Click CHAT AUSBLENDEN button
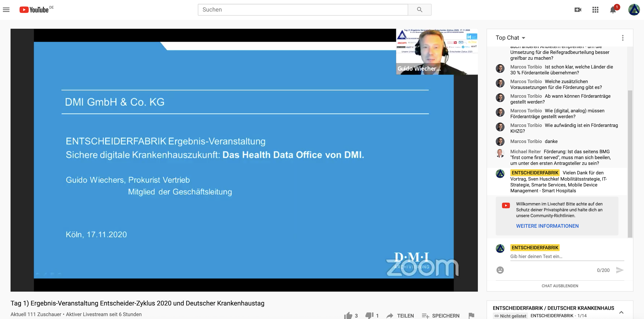 click(x=560, y=286)
